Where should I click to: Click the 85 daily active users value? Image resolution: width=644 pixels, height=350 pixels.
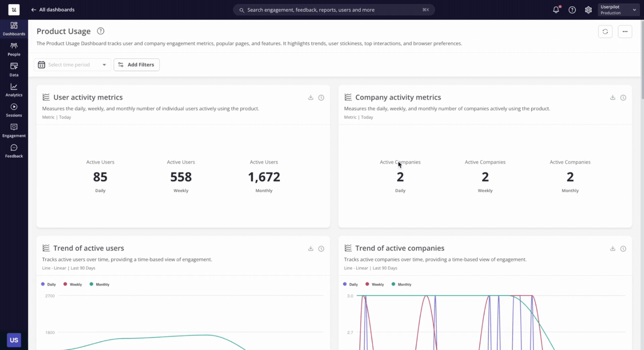tap(100, 177)
